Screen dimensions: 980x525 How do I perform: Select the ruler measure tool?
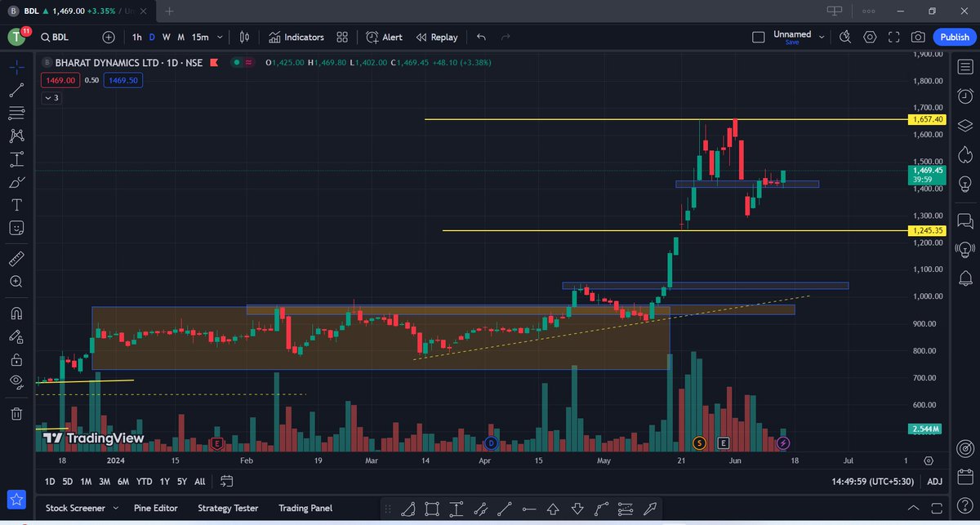(x=16, y=259)
